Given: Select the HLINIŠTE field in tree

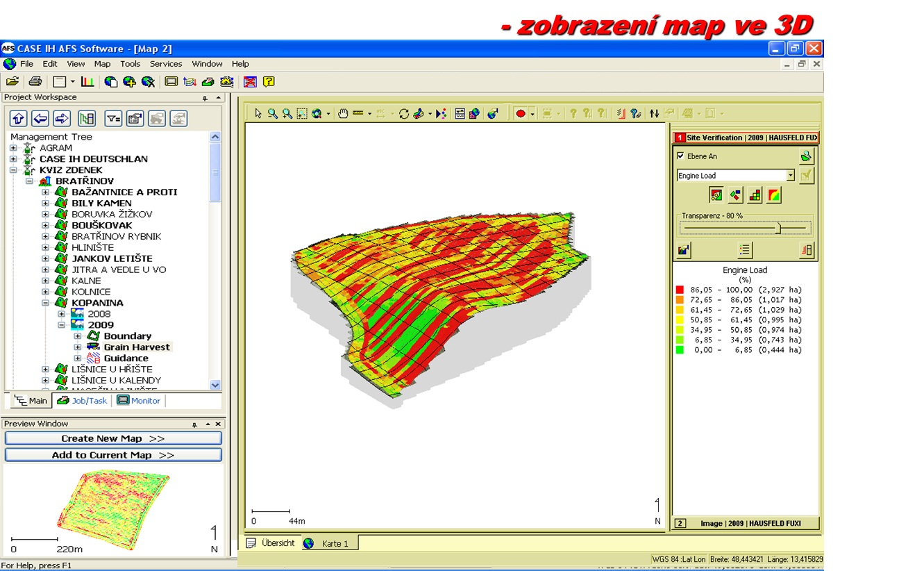Looking at the screenshot, I should point(92,247).
